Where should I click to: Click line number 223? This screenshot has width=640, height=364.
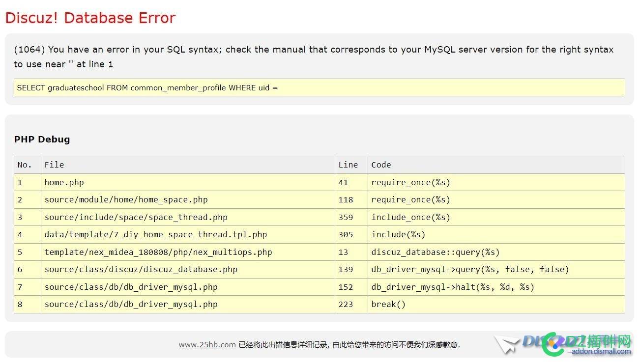click(x=351, y=304)
